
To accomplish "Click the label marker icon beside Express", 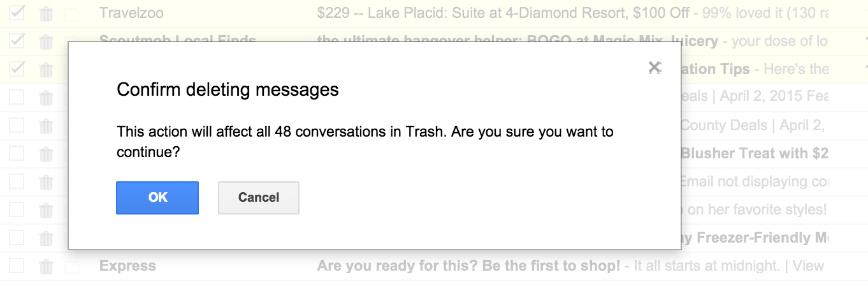I will point(71,266).
